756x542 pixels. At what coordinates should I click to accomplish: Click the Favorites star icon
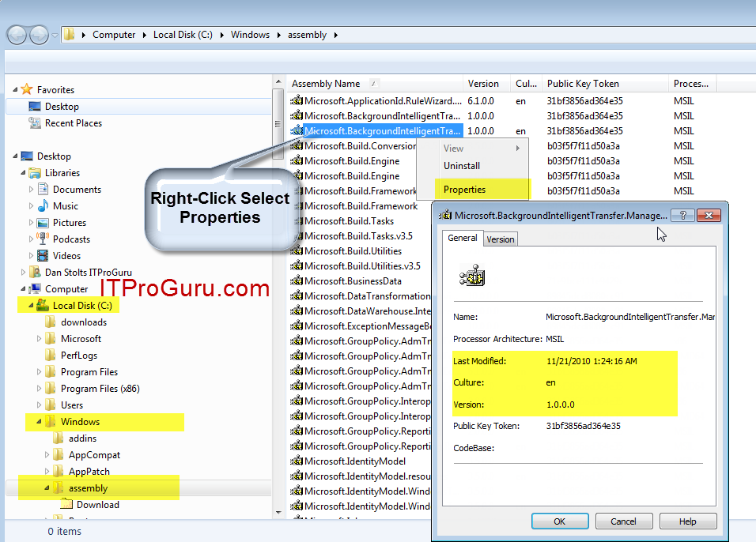click(27, 89)
